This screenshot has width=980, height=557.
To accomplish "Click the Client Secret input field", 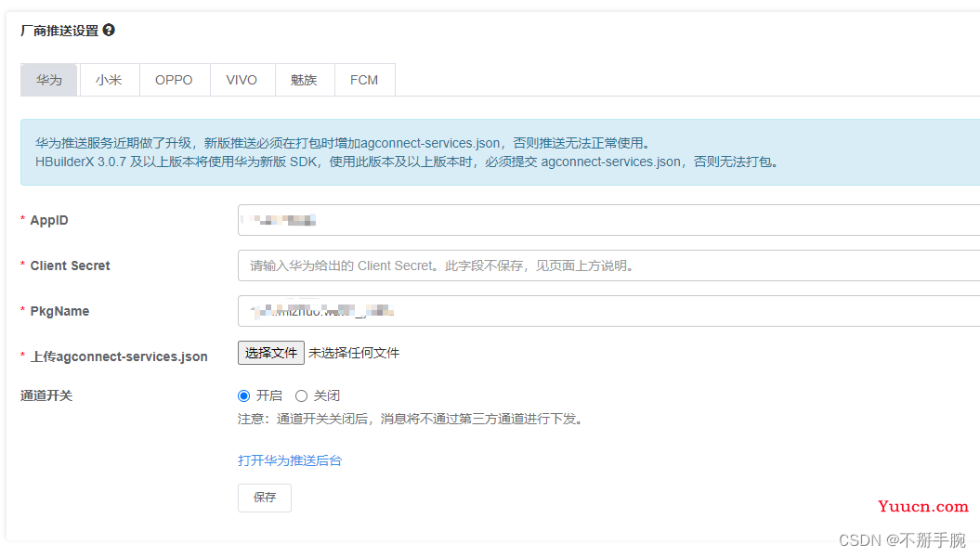I will coord(608,266).
